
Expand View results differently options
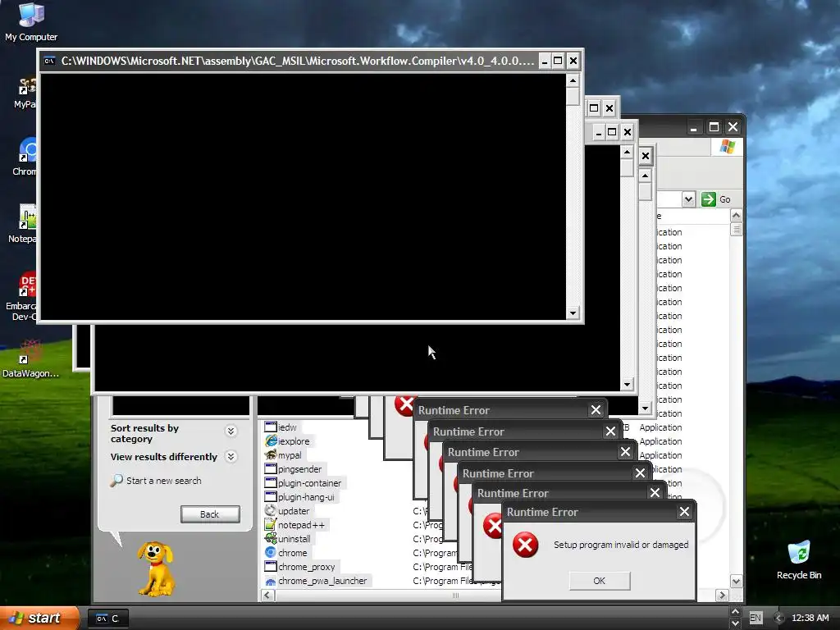click(x=231, y=456)
